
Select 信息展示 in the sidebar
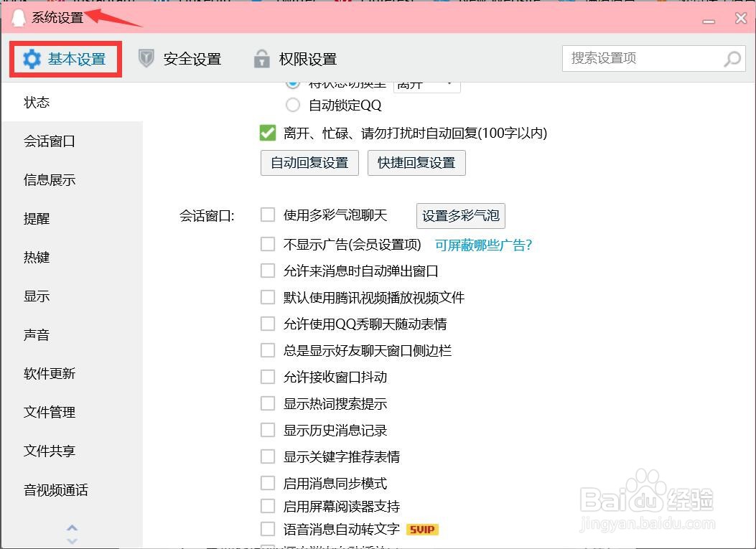click(73, 180)
